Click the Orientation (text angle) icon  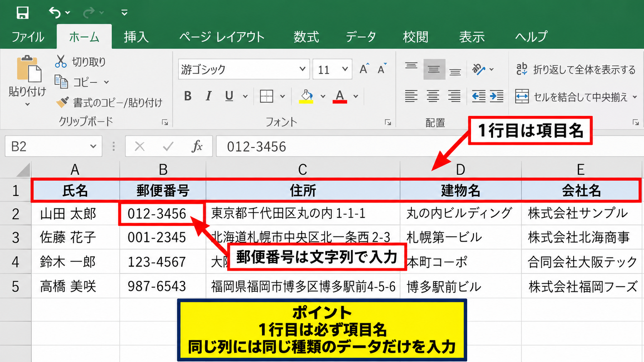pos(478,69)
